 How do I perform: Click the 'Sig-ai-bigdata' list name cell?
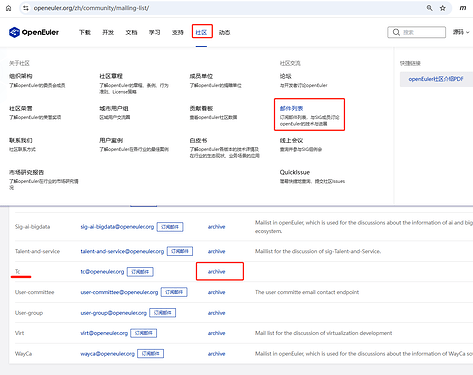tap(32, 227)
